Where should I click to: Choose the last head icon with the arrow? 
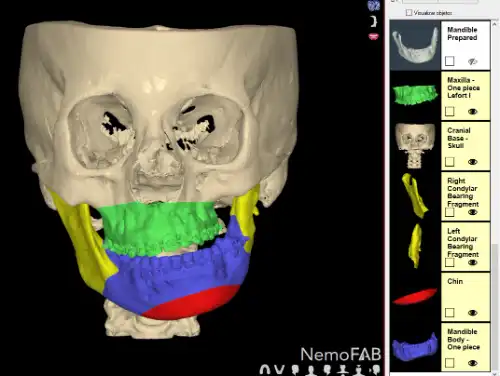[376, 370]
